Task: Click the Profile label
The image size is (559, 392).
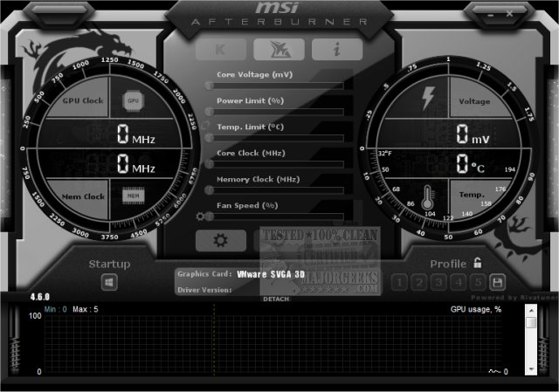Action: [x=448, y=264]
